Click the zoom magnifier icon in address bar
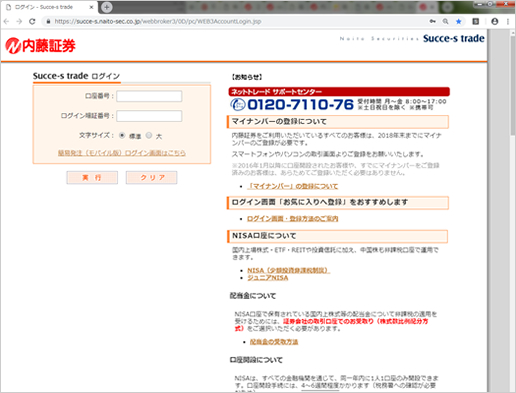Screen dimensions: 516x393 445,21
